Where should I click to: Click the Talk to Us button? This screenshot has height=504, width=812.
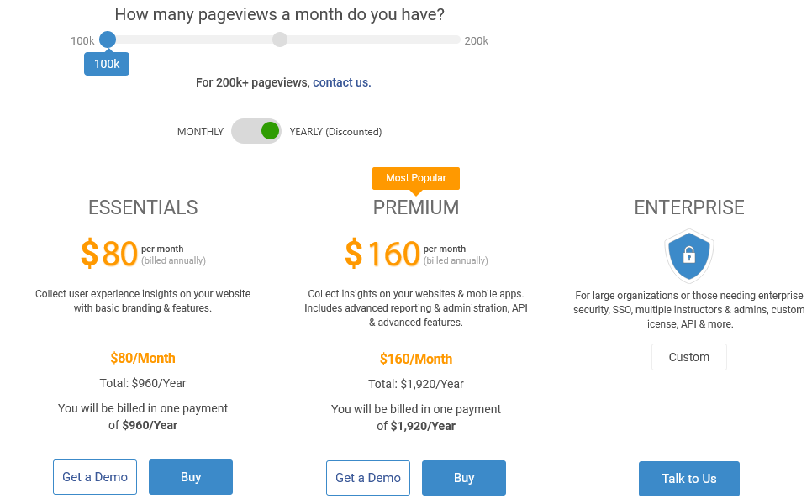[689, 479]
